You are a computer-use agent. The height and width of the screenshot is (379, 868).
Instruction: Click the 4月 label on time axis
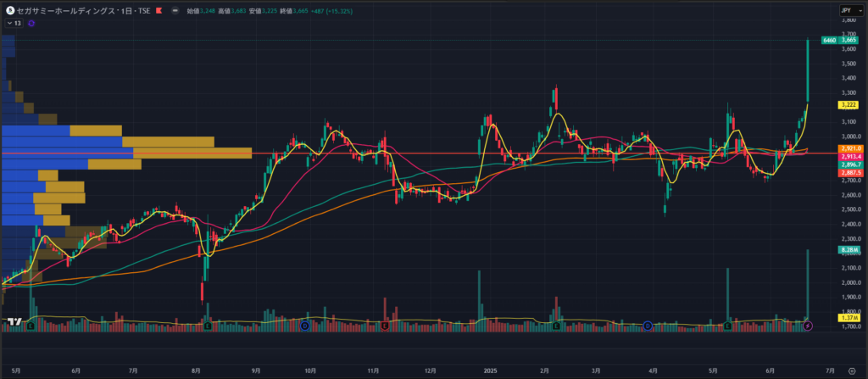(654, 371)
